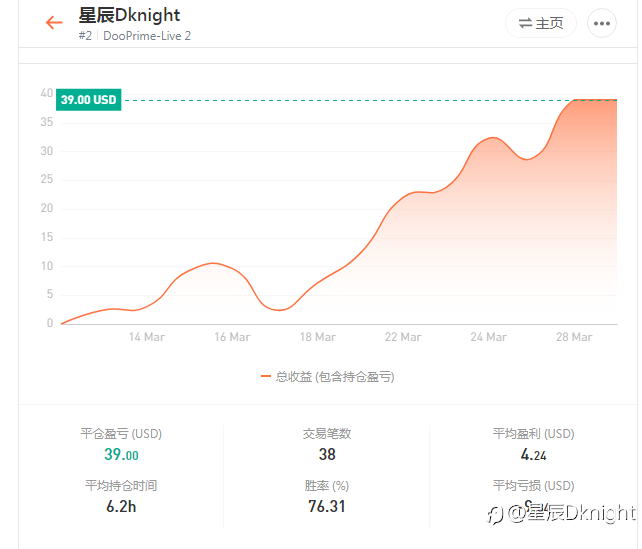
Task: Click the 24 Mar date on chart axis
Action: (x=488, y=337)
